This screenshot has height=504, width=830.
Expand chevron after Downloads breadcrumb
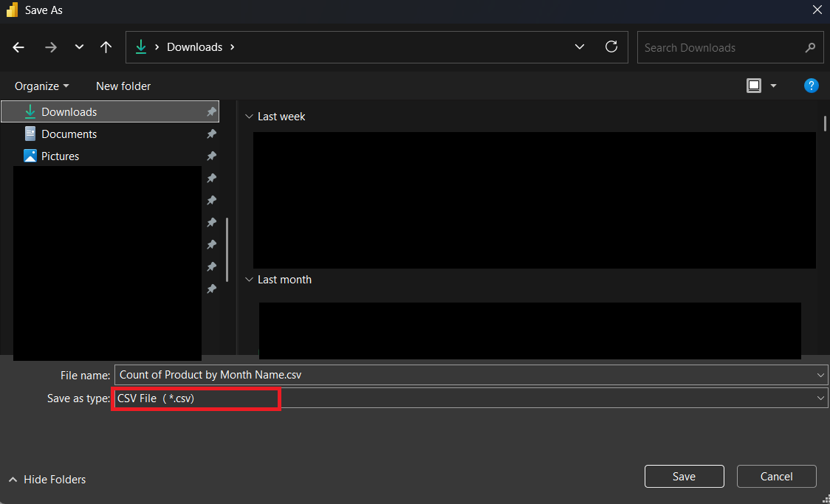pos(232,47)
